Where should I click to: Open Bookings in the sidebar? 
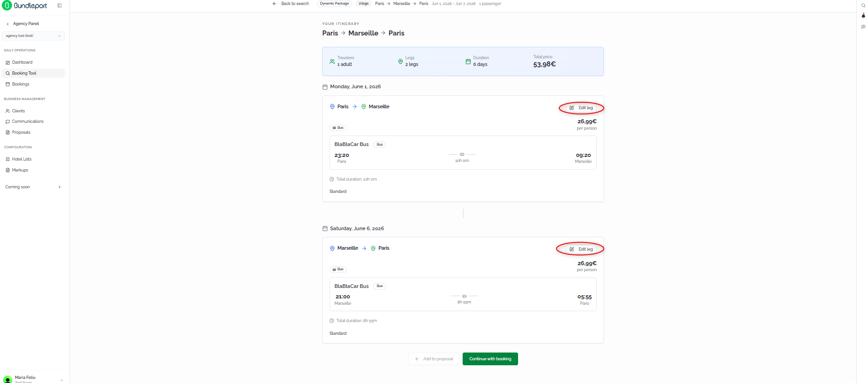pyautogui.click(x=34, y=84)
